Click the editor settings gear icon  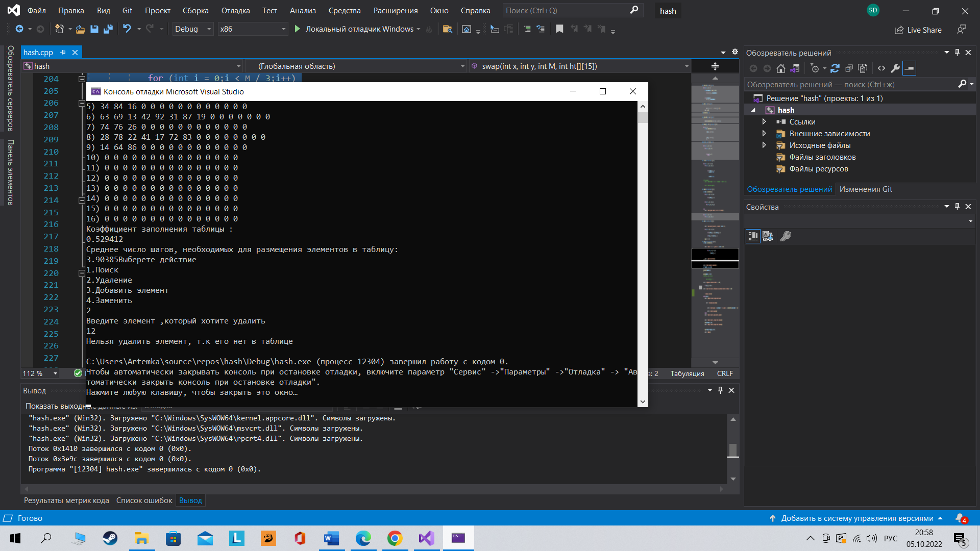735,52
